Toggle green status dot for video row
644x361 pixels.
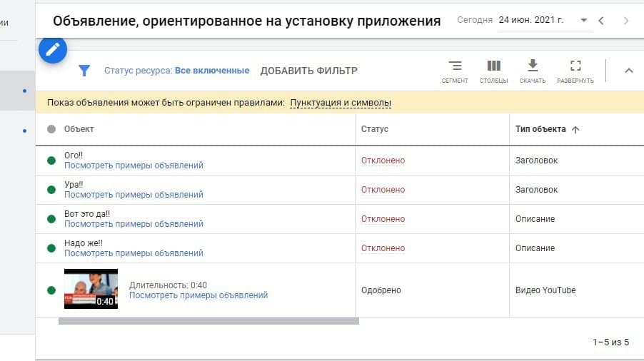point(51,290)
